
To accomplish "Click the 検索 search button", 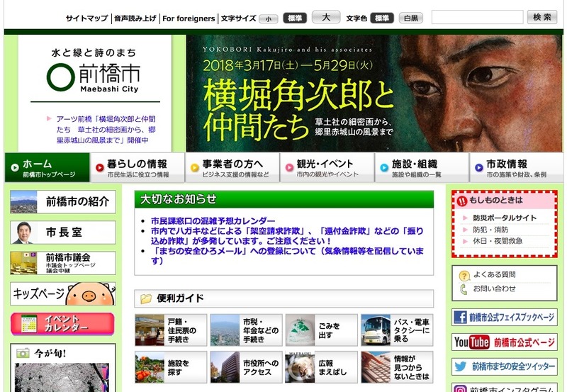I will pyautogui.click(x=542, y=17).
